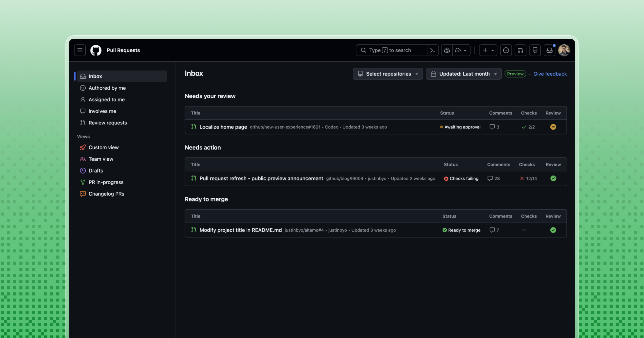This screenshot has width=644, height=338.
Task: Open pull requests icon in header
Action: (520, 50)
